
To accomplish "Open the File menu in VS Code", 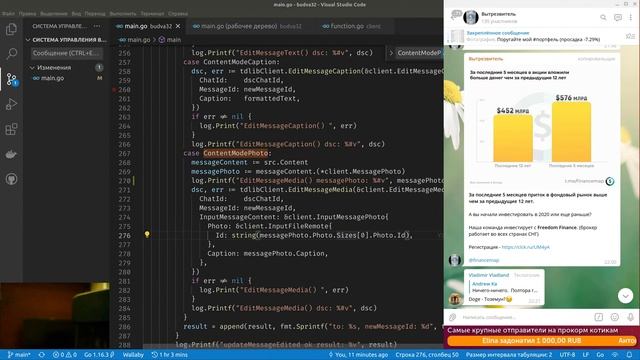I will [8, 13].
